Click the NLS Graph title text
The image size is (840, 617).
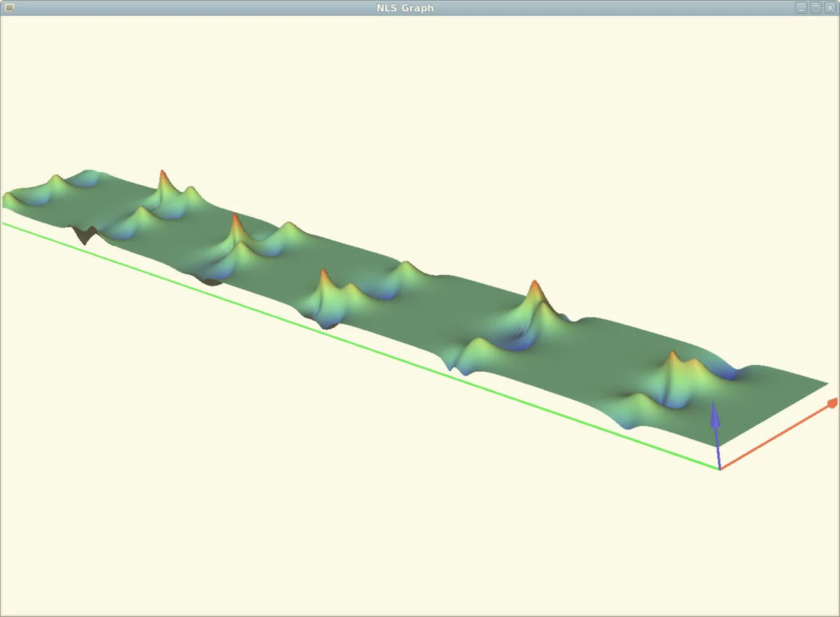(405, 8)
